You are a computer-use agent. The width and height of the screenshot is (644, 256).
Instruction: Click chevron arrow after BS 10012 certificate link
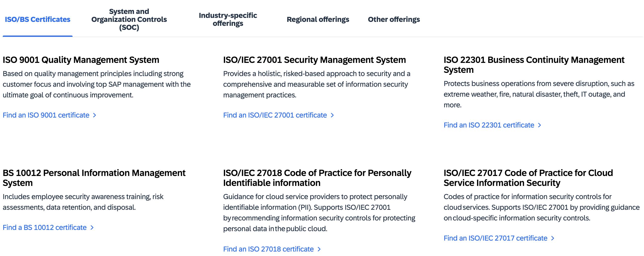tap(92, 227)
